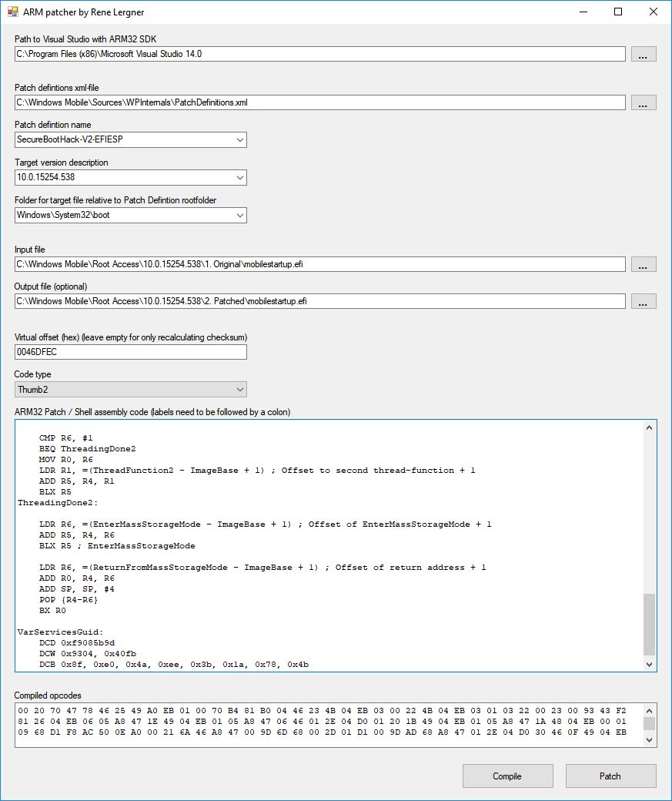Focus the Input file path field
The image size is (672, 801).
pyautogui.click(x=320, y=264)
